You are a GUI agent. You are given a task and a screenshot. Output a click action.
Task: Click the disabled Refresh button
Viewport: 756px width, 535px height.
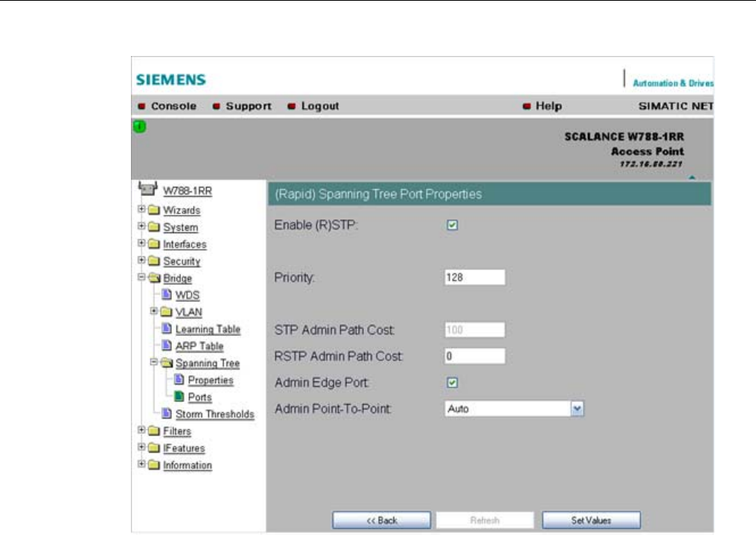point(485,520)
